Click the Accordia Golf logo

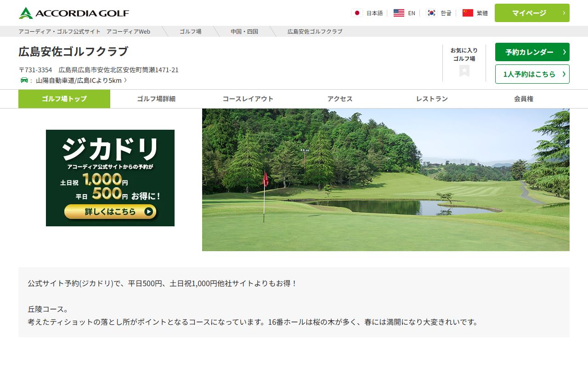[x=73, y=13]
